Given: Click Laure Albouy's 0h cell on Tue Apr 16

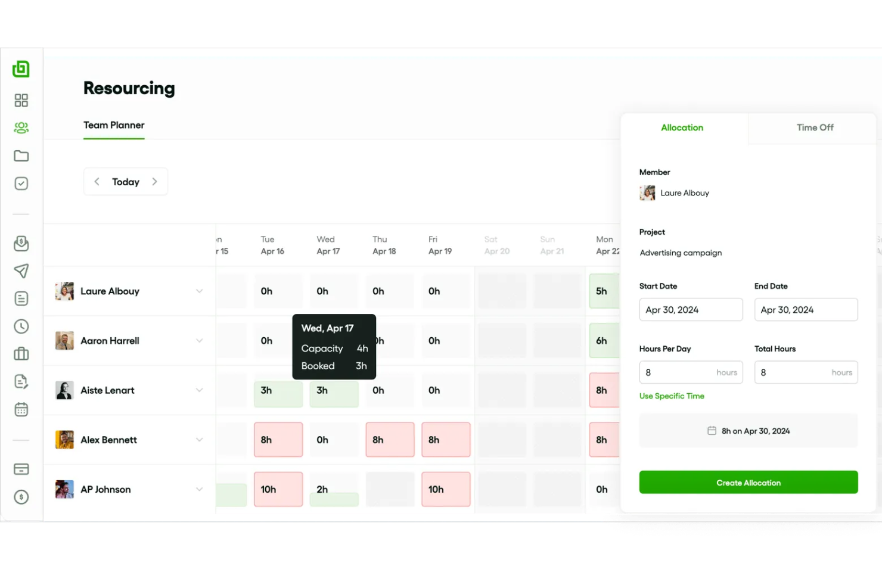Looking at the screenshot, I should [x=278, y=291].
